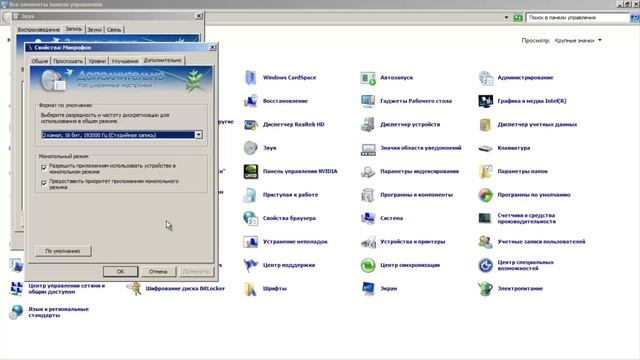Open the Приступая к работе icon
The width and height of the screenshot is (640, 360).
[x=250, y=195]
